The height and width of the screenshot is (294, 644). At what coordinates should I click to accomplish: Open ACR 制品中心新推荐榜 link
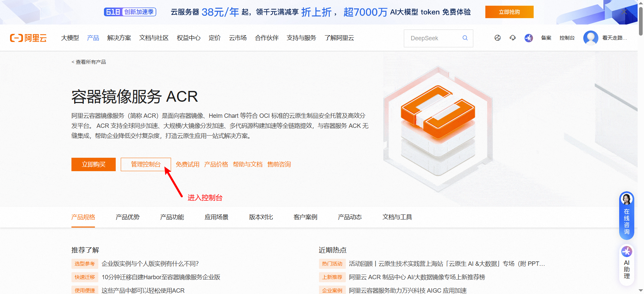[417, 277]
